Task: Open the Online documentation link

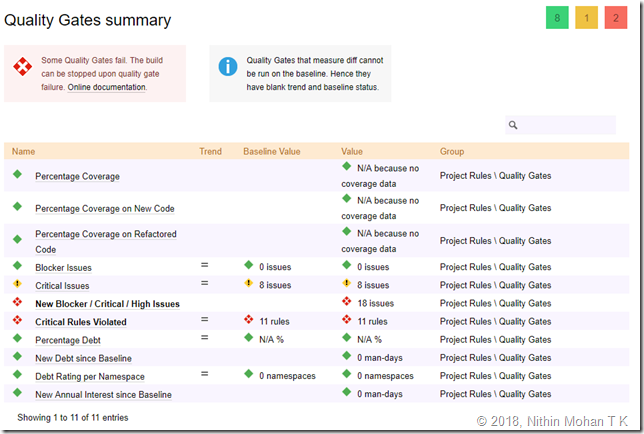Action: click(106, 88)
